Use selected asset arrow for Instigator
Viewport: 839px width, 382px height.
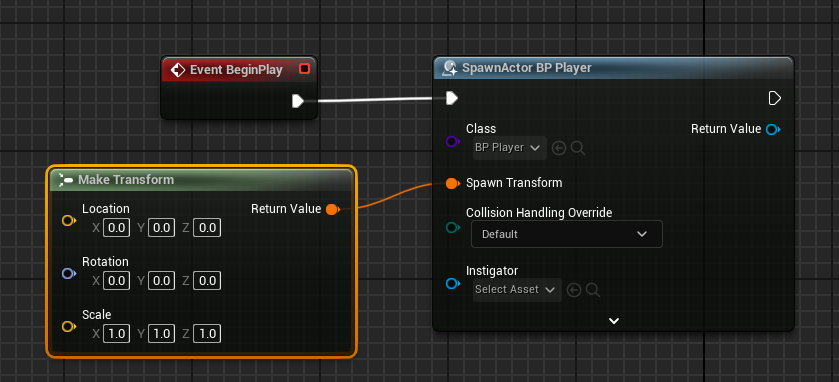point(574,290)
